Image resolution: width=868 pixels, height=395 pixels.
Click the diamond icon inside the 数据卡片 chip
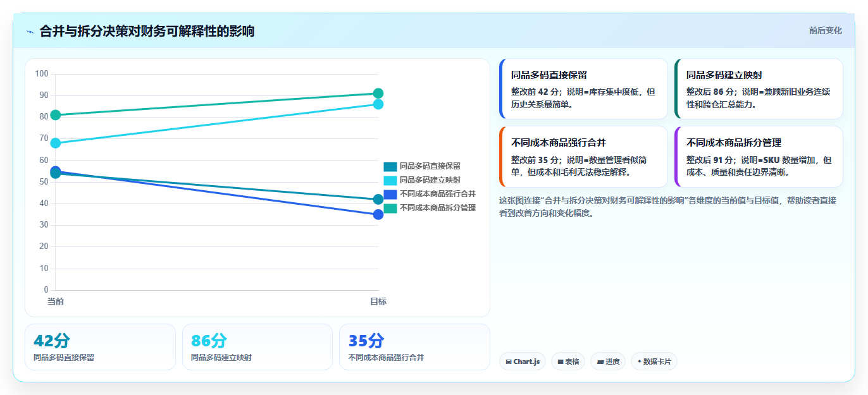(640, 362)
